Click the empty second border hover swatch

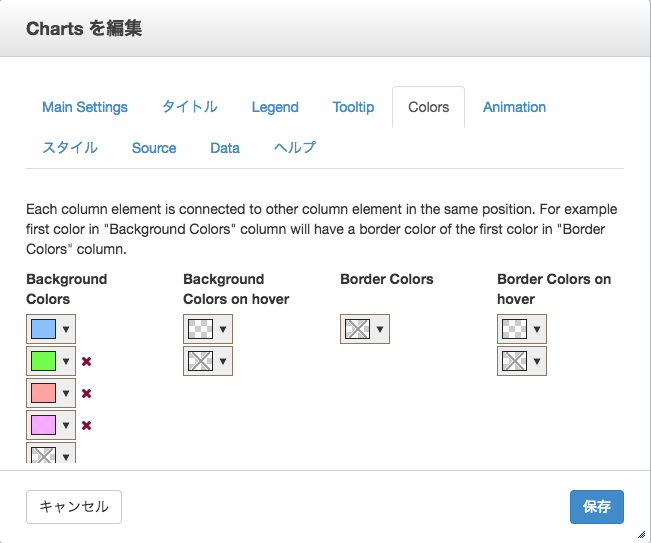(514, 361)
